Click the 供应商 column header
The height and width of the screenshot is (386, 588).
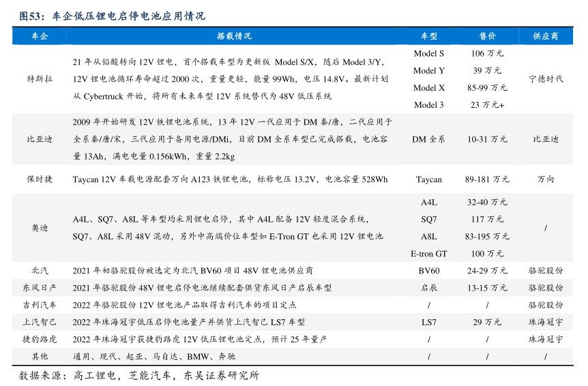[x=546, y=36]
